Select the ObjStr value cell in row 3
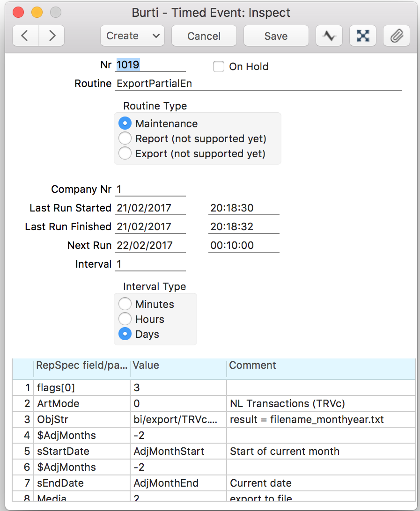 178,420
